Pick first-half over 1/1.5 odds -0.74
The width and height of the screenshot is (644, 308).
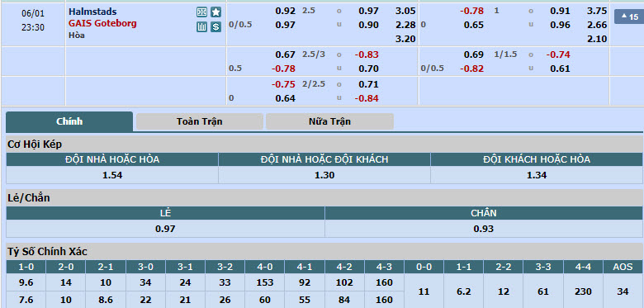click(559, 54)
